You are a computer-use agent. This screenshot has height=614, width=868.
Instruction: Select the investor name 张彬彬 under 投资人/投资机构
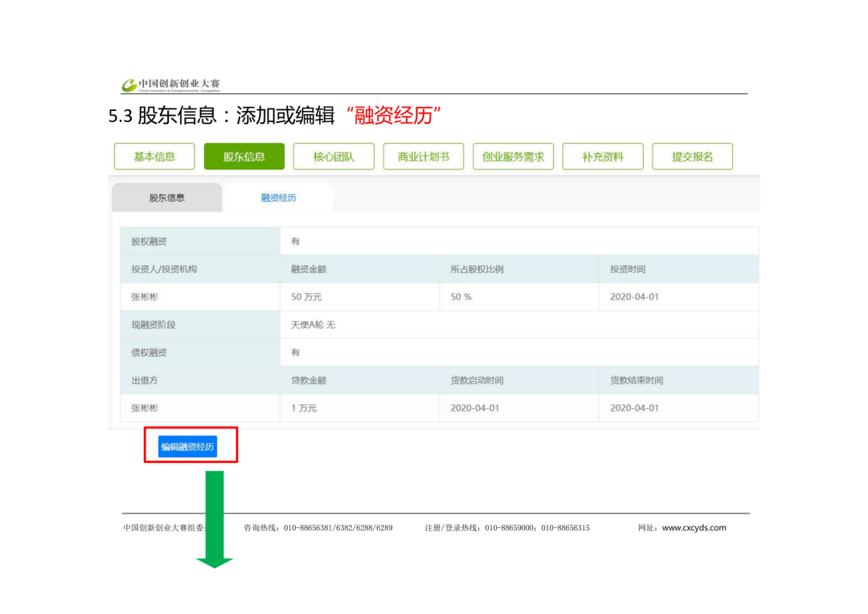coord(145,297)
